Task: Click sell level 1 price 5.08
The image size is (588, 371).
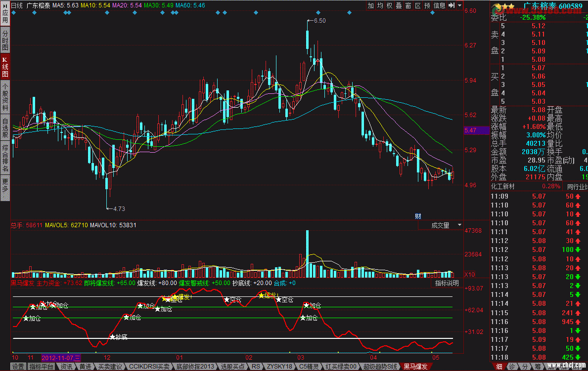Action: pyautogui.click(x=539, y=59)
